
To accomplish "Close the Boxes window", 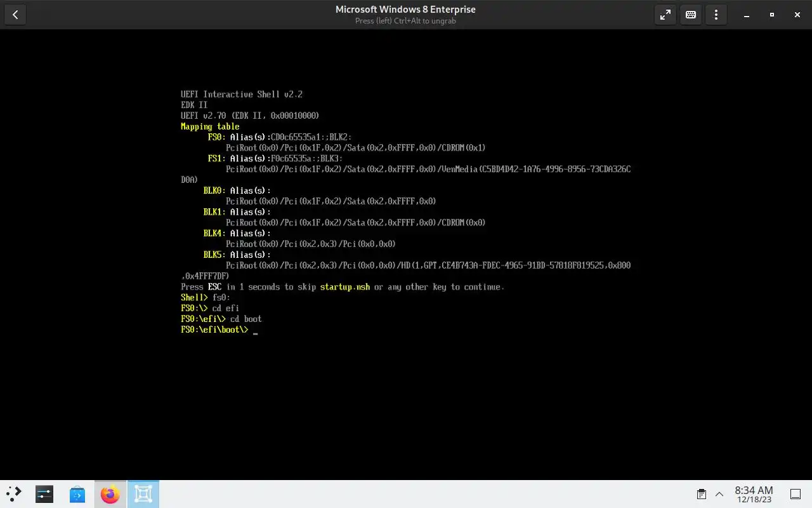I will coord(797,15).
